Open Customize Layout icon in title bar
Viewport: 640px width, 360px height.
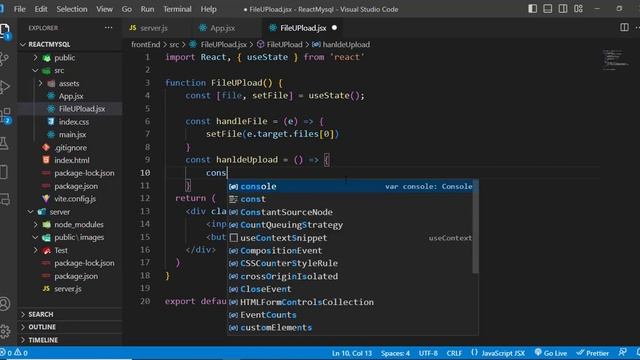coord(578,9)
